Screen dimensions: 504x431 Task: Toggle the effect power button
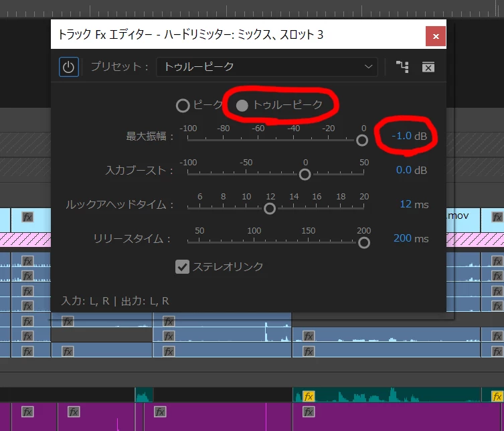[69, 67]
